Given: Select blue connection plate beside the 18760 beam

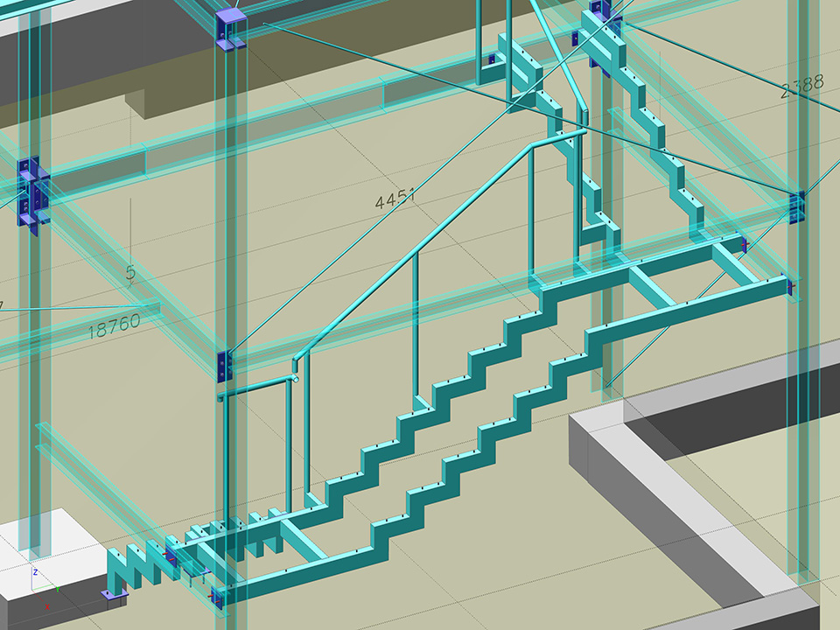Looking at the screenshot, I should tap(225, 364).
